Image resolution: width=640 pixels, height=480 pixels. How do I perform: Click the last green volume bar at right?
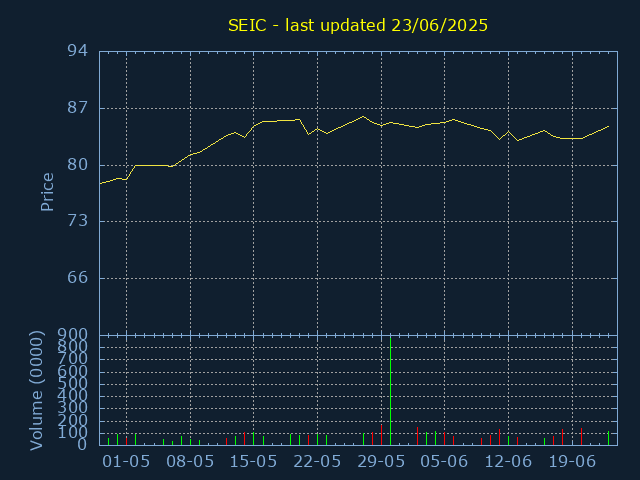[608, 438]
